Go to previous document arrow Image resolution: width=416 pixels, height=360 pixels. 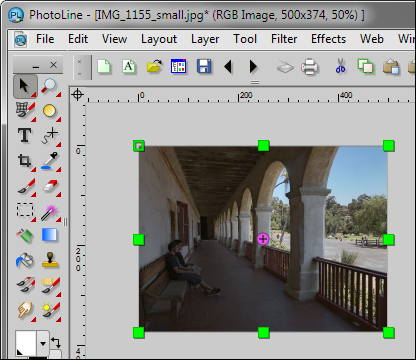pyautogui.click(x=228, y=66)
